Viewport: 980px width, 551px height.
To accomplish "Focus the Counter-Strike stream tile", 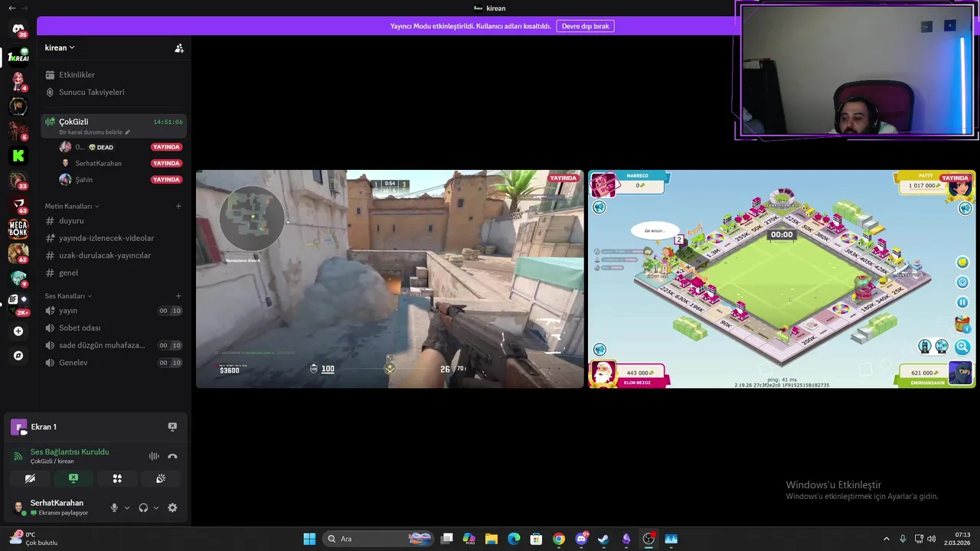I will tap(390, 279).
